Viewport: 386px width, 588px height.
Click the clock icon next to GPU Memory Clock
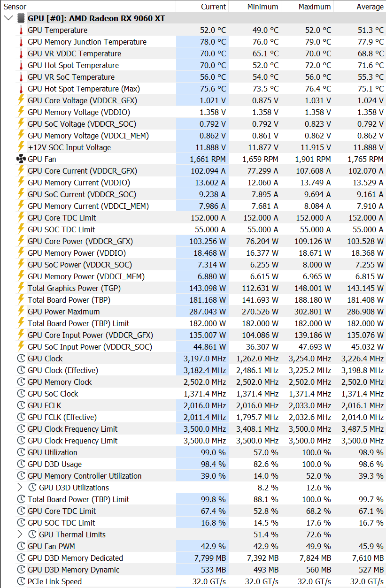point(21,382)
